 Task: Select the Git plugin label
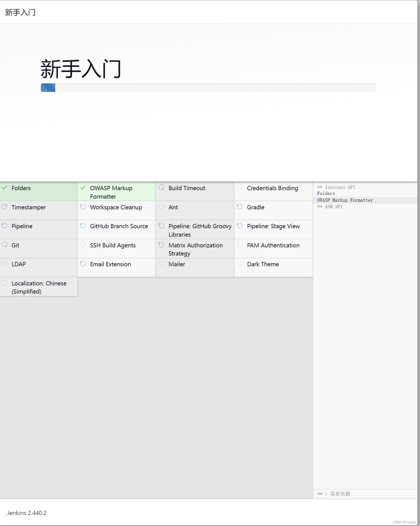15,245
